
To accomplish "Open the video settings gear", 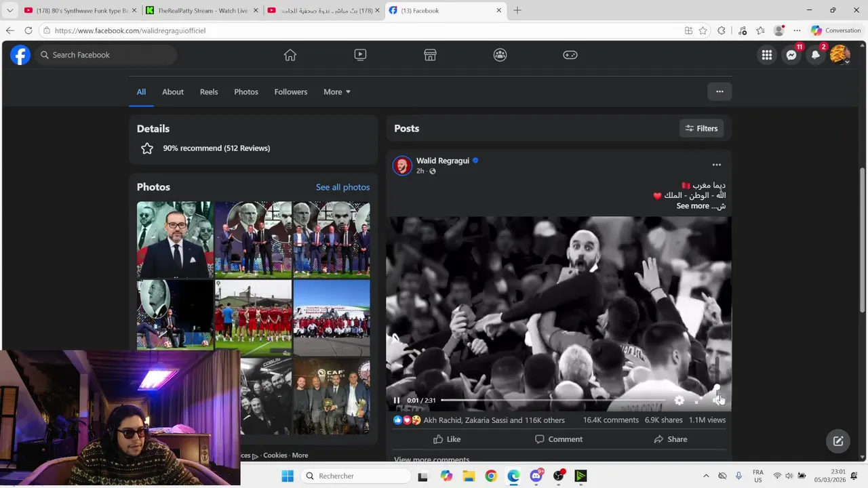I will point(679,400).
